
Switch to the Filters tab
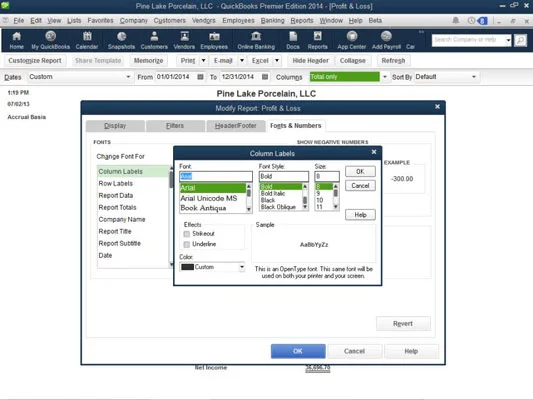(175, 126)
